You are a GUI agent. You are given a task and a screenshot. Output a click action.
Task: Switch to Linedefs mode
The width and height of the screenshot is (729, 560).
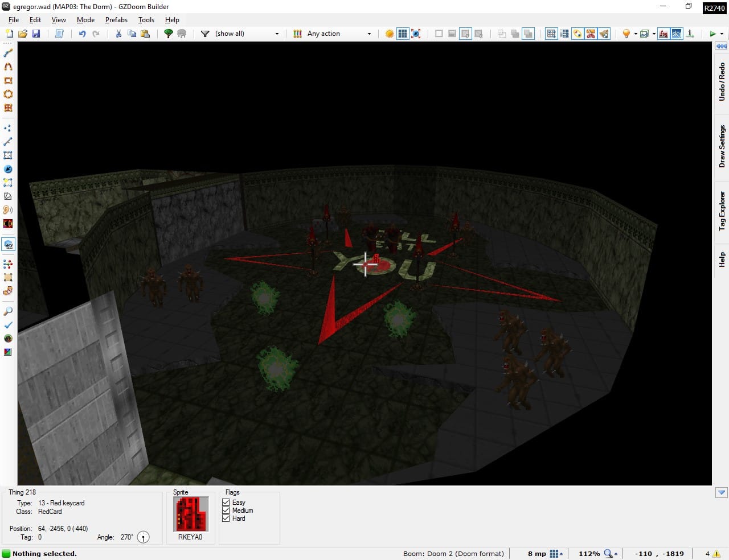pos(8,142)
